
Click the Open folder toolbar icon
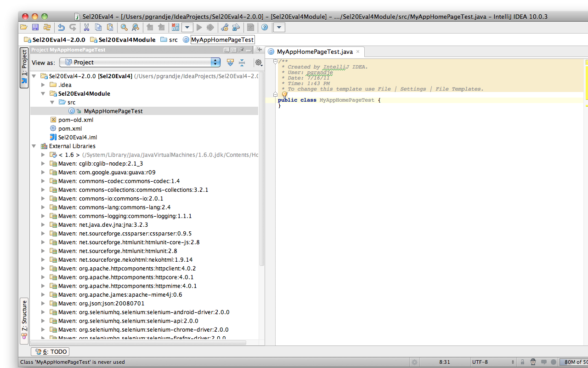point(24,28)
